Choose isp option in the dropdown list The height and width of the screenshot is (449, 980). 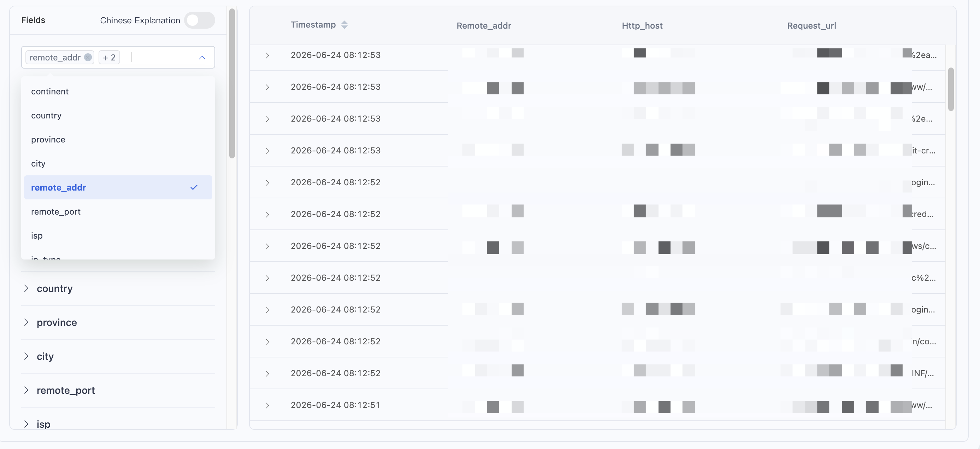(x=118, y=235)
